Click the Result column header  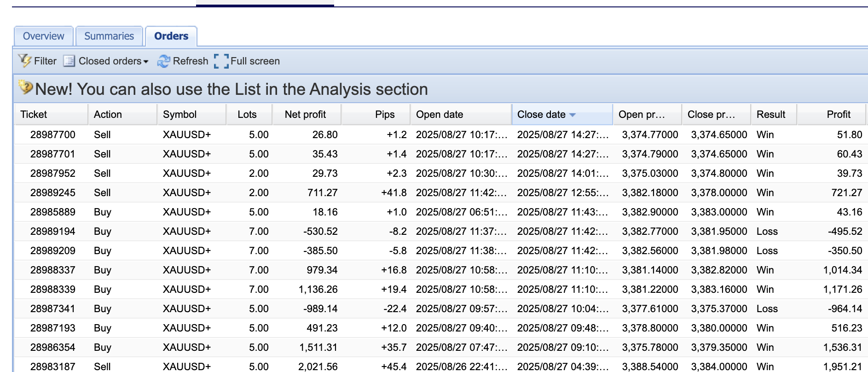pyautogui.click(x=771, y=115)
